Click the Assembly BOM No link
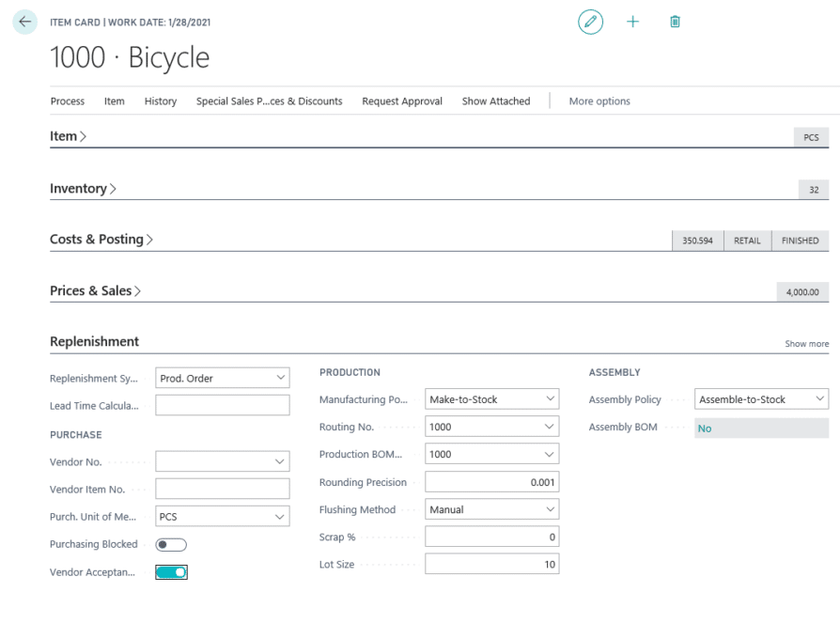Viewport: 840px width, 639px height. point(705,429)
